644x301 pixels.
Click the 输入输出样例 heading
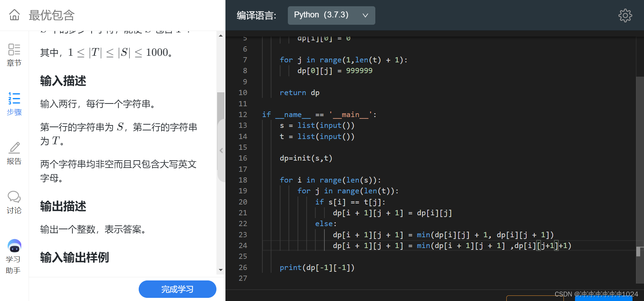coord(75,257)
